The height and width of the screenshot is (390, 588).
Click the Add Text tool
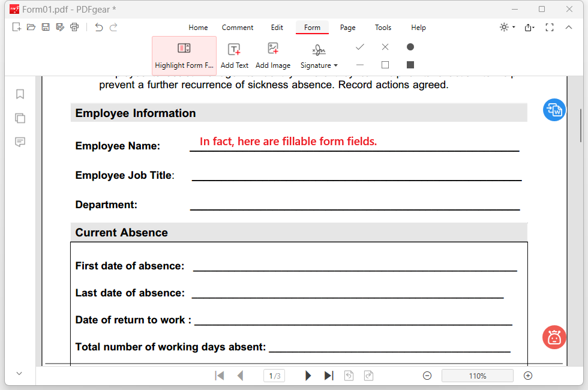tap(234, 56)
